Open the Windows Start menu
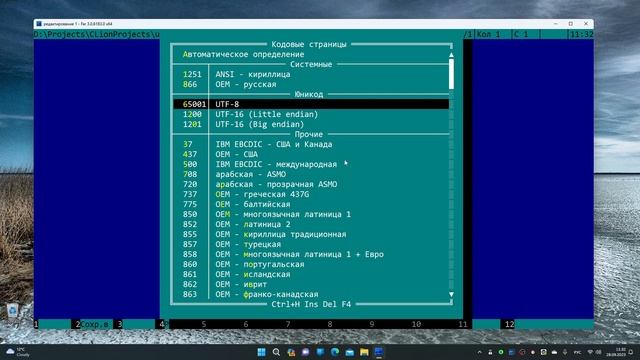This screenshot has width=640, height=360. pyautogui.click(x=262, y=352)
